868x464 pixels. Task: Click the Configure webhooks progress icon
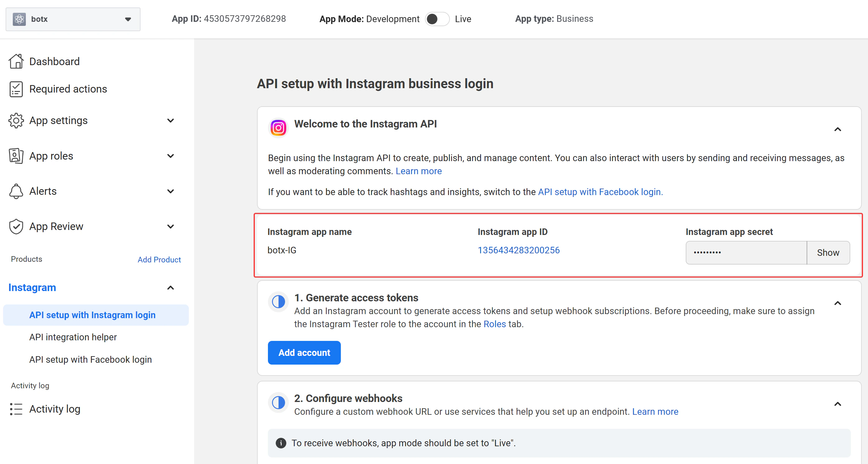coord(278,402)
